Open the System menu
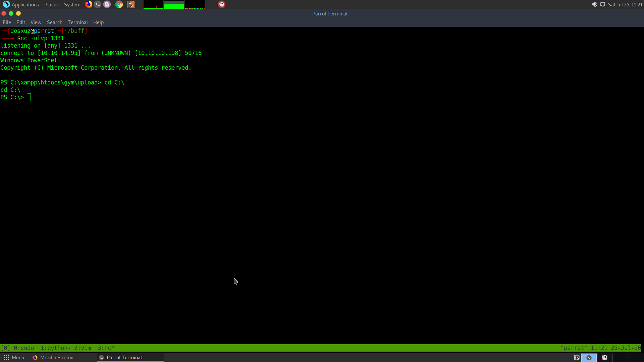Image resolution: width=644 pixels, height=362 pixels. pos(72,4)
